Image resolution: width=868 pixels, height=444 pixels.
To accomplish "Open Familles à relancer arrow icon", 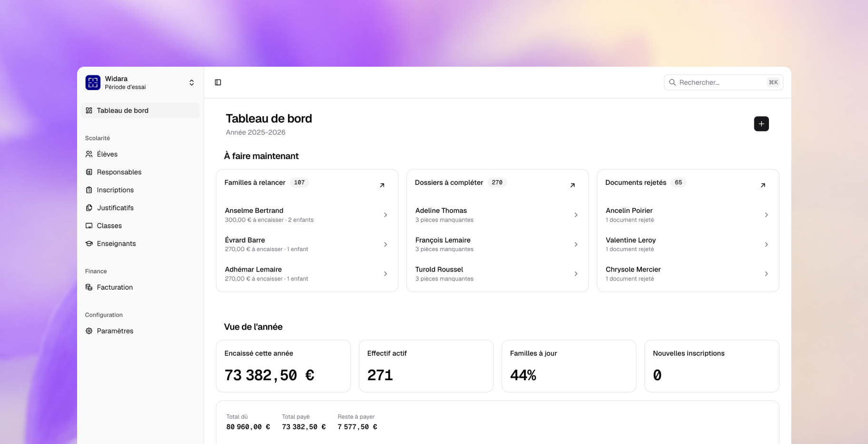I will (382, 185).
